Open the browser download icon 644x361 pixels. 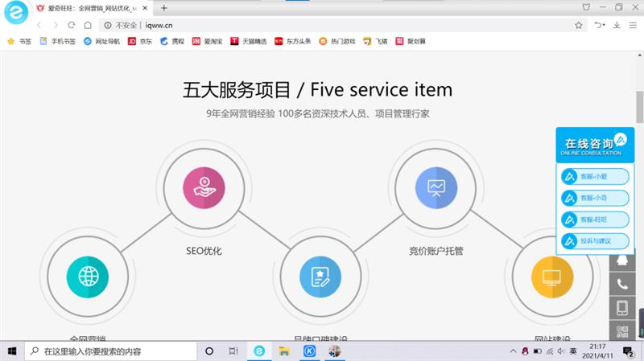point(617,25)
